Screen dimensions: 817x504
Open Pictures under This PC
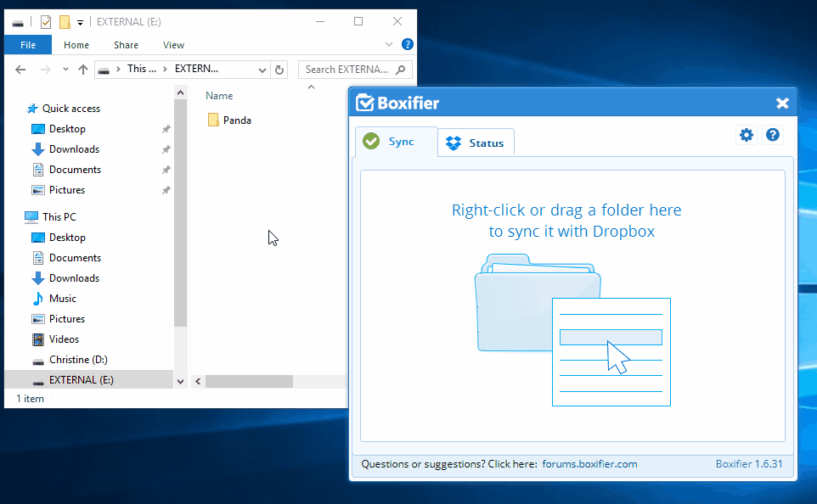pos(67,319)
